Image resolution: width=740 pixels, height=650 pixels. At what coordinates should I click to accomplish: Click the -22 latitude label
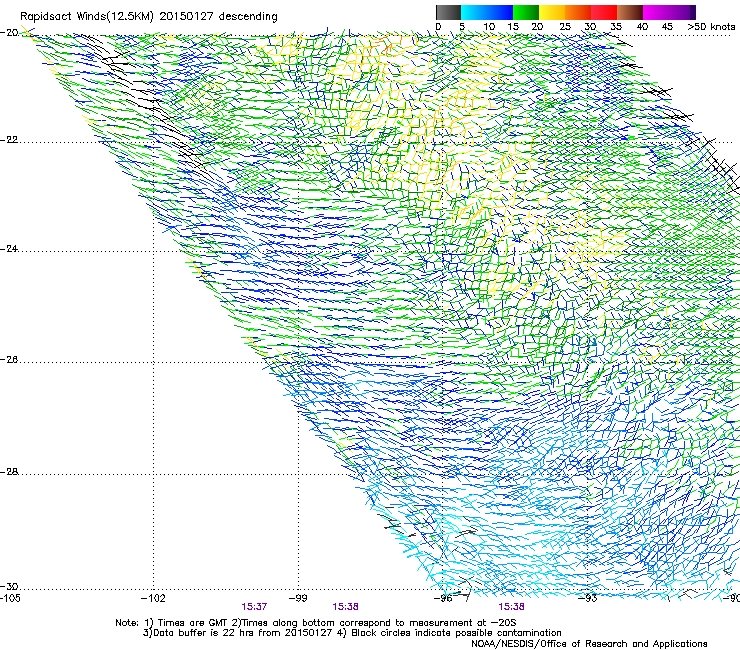[9, 140]
